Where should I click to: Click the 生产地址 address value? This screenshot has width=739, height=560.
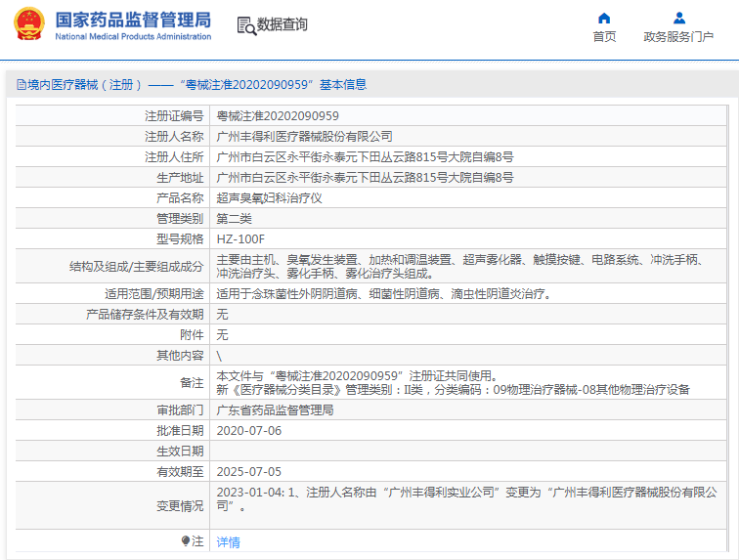click(365, 178)
